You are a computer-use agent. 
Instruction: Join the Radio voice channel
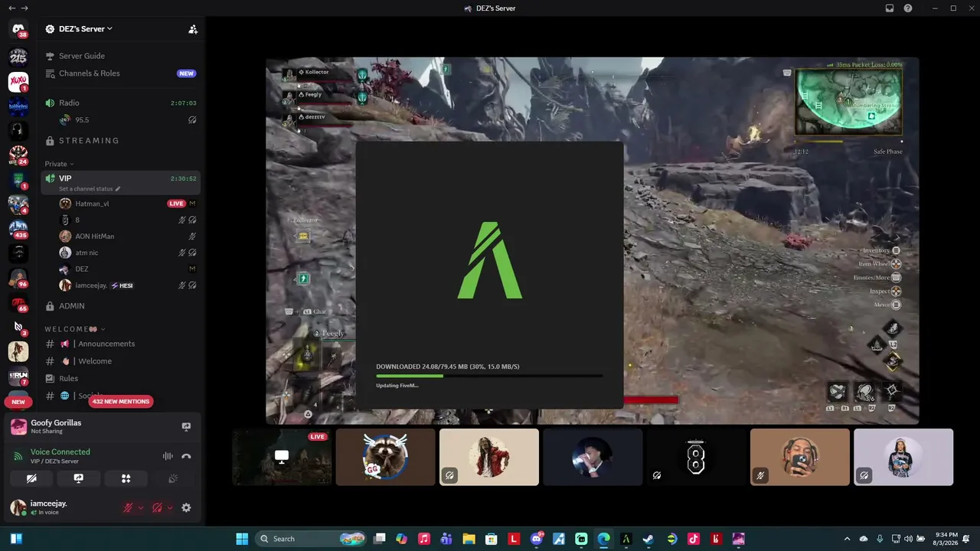[x=121, y=103]
